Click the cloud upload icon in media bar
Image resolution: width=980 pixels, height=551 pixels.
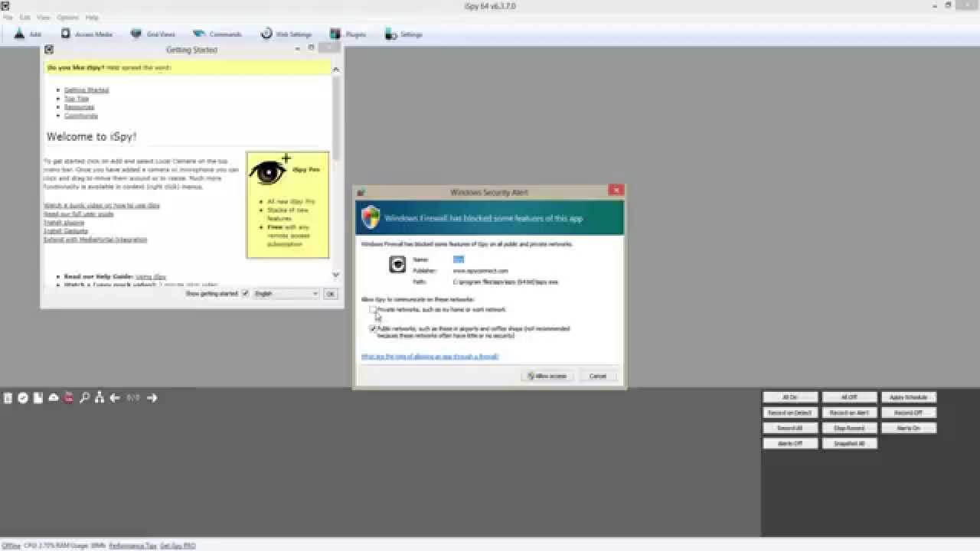click(54, 398)
